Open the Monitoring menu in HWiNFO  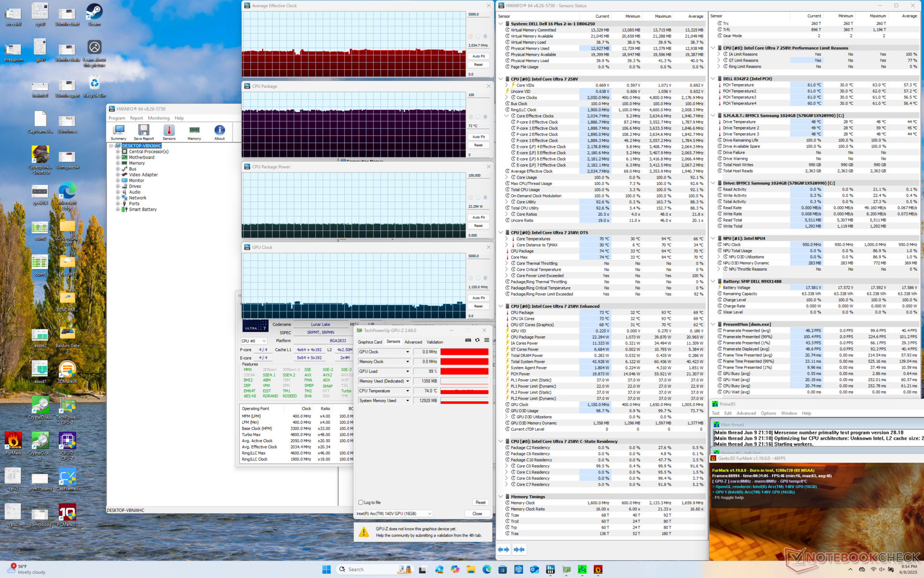[158, 118]
